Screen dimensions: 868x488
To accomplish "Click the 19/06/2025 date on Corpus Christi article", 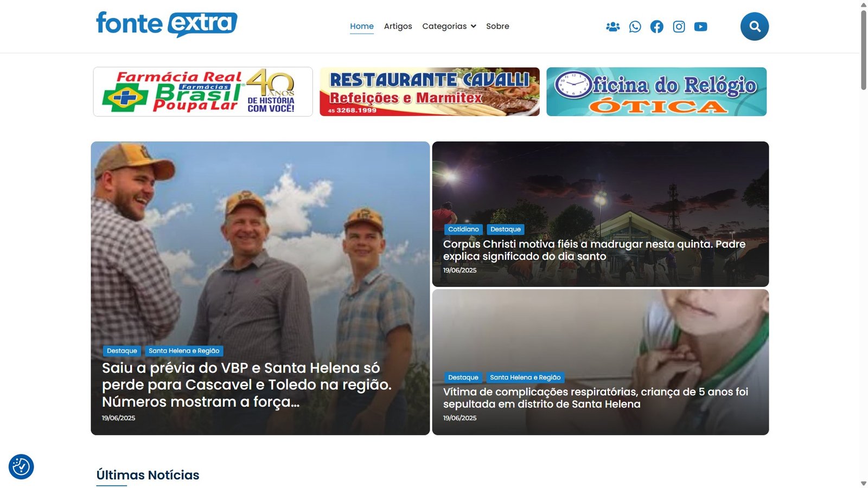I will tap(459, 270).
